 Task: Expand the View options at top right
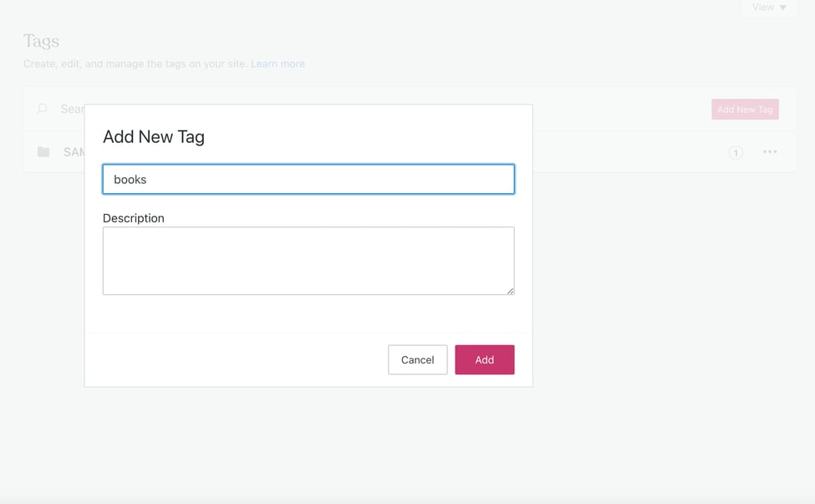[767, 7]
